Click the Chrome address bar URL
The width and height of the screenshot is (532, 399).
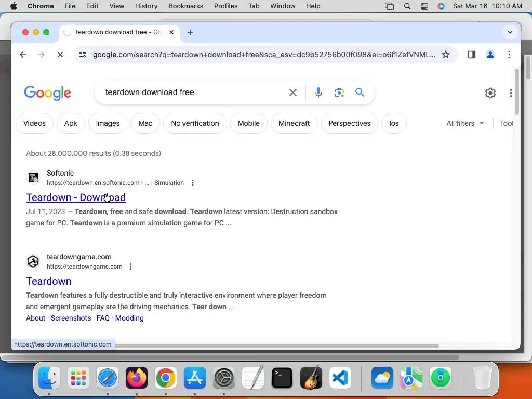(x=264, y=55)
